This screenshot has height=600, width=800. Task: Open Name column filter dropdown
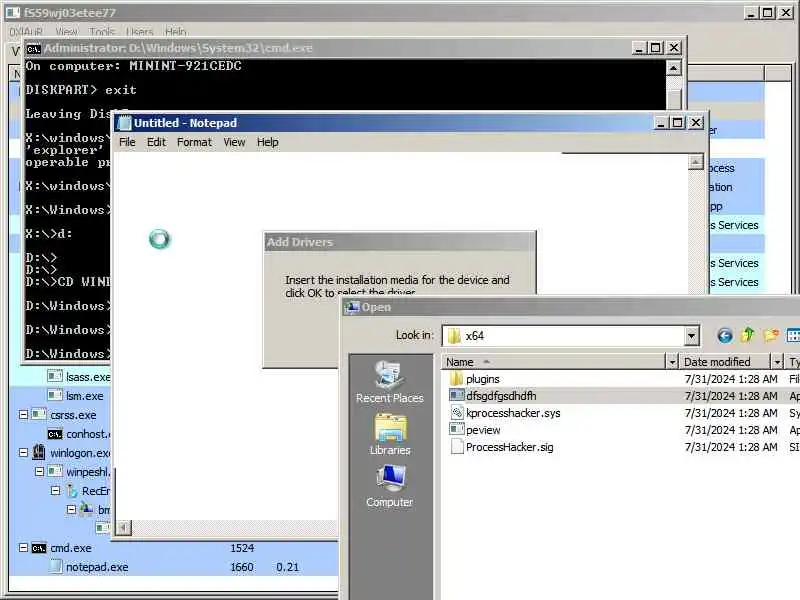coord(672,362)
